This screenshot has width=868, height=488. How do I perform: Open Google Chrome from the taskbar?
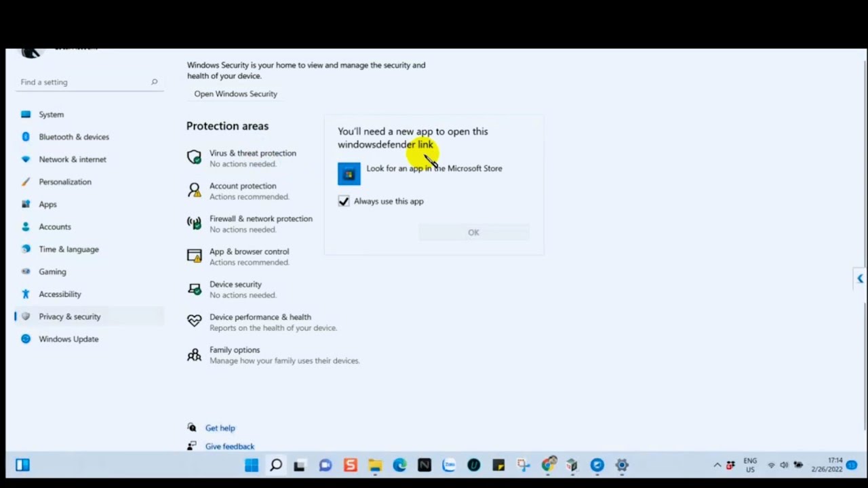click(x=548, y=465)
